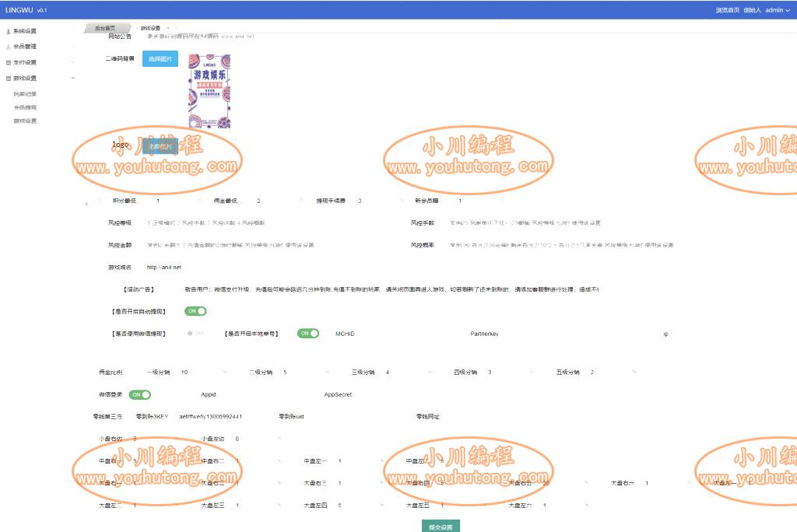Click the MCHID input field
Viewport: 797px width, 532px height.
pos(410,334)
